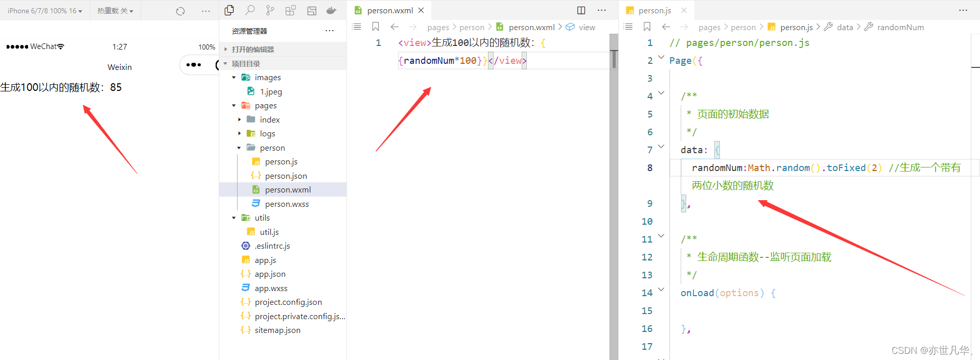The height and width of the screenshot is (360, 980).
Task: Close the person.wxml tab
Action: 421,10
